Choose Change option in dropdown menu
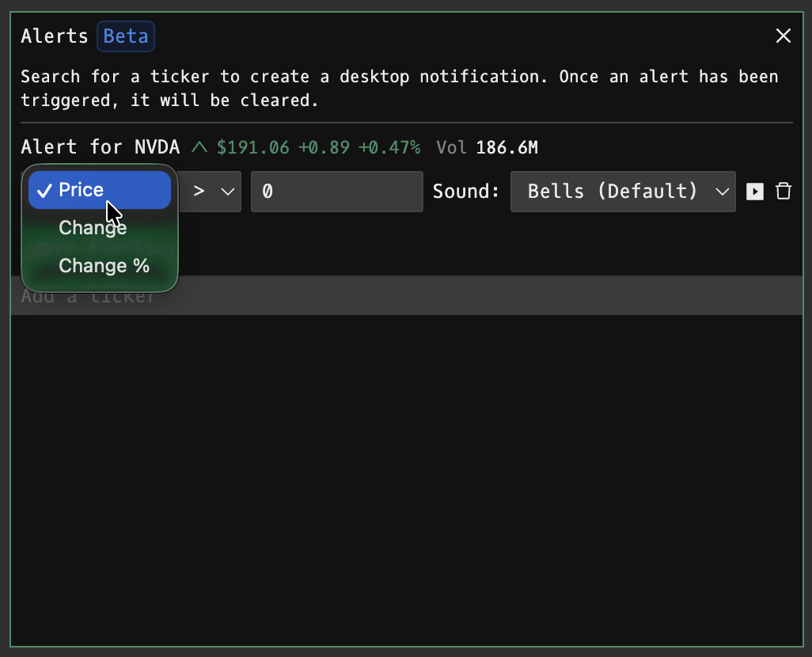 [x=100, y=228]
